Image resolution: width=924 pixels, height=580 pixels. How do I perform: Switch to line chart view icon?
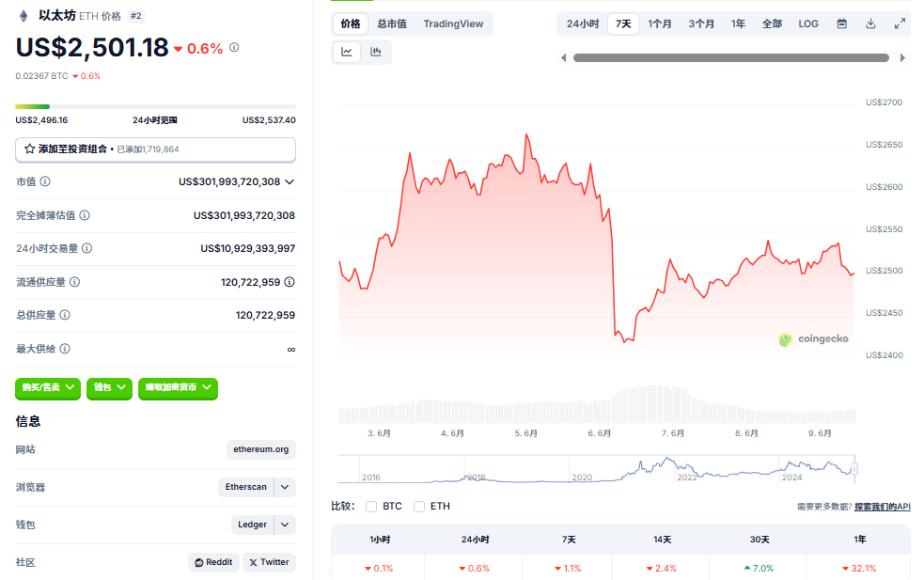(347, 52)
